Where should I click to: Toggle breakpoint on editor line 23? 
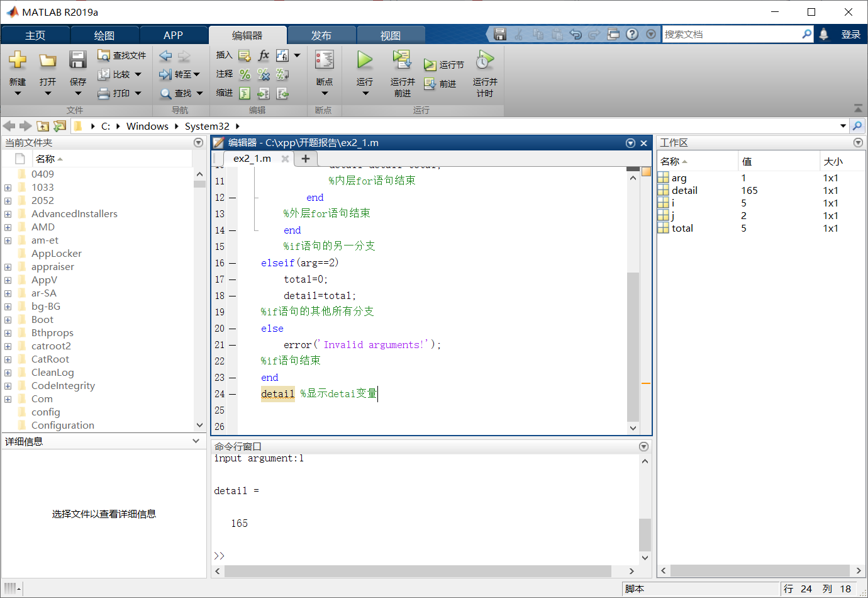pyautogui.click(x=232, y=378)
